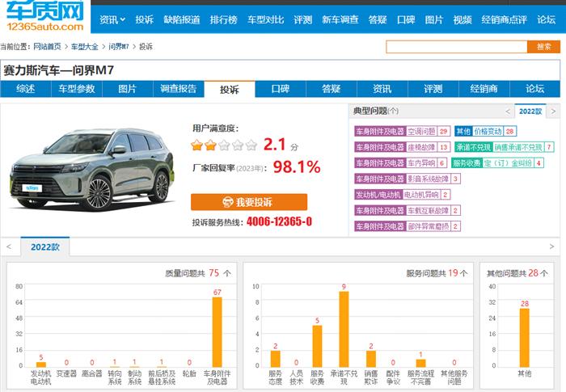Open the 价格变动 28 tag

tap(485, 132)
